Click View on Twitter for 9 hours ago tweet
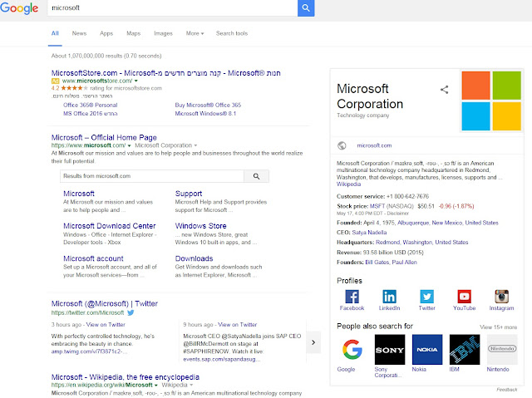 pos(237,325)
